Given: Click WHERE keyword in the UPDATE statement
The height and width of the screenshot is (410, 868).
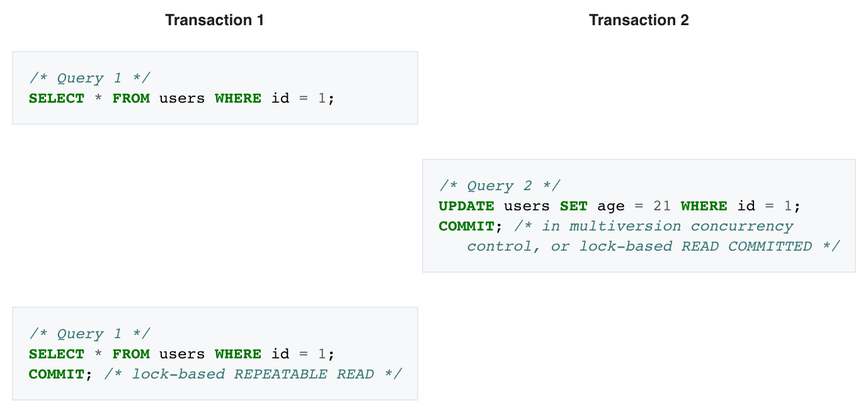Looking at the screenshot, I should 704,206.
